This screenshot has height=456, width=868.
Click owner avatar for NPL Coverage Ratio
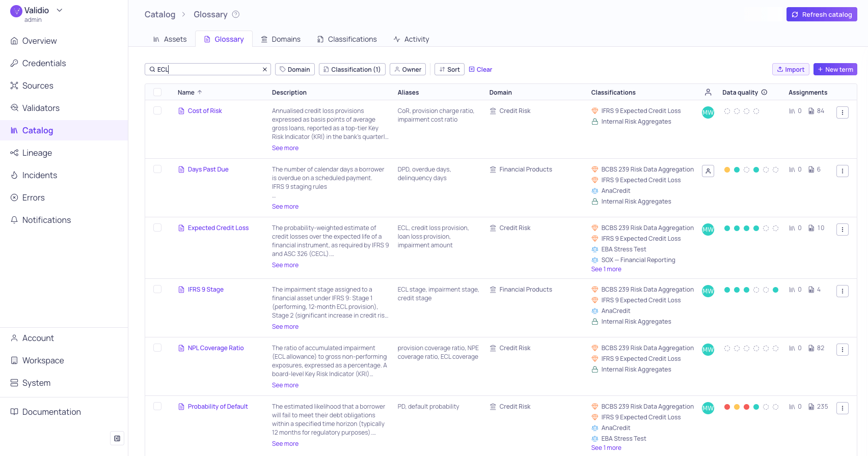pos(708,350)
